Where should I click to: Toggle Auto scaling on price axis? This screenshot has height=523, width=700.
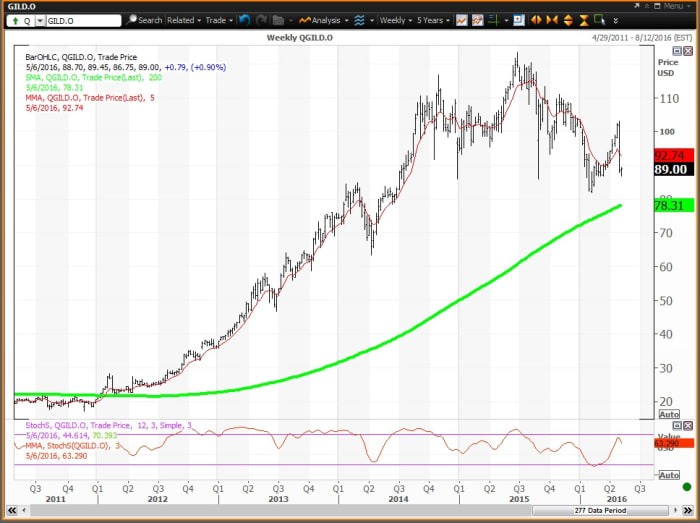670,413
